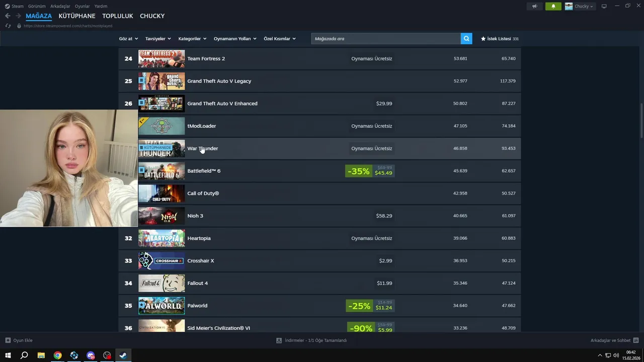Open the Heartopia game title
This screenshot has width=644, height=362.
tap(199, 238)
